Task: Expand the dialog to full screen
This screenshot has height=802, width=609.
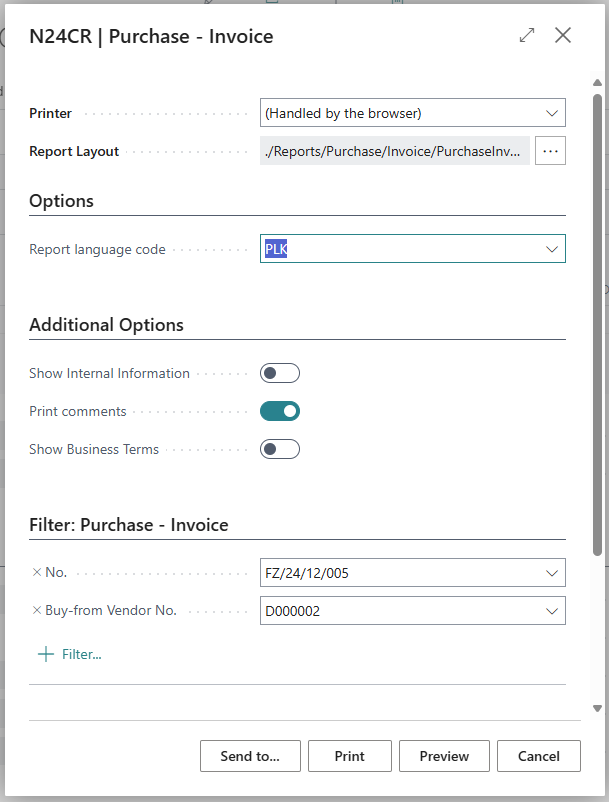Action: pyautogui.click(x=527, y=35)
